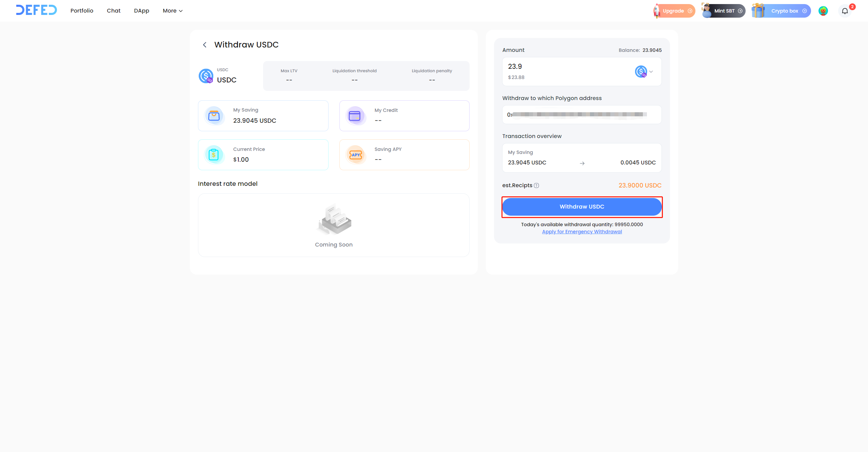Expand the More menu dropdown
The width and height of the screenshot is (868, 452).
(x=173, y=11)
